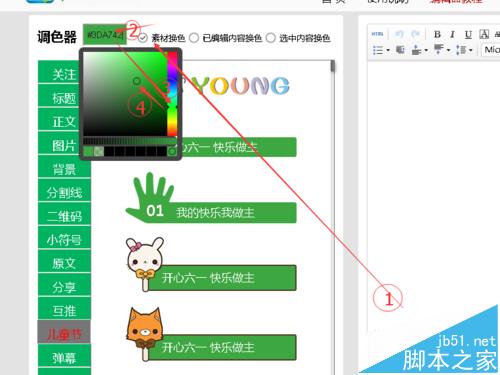The width and height of the screenshot is (500, 375).
Task: Click the text float/wrap icon beside list
Action: click(x=400, y=50)
